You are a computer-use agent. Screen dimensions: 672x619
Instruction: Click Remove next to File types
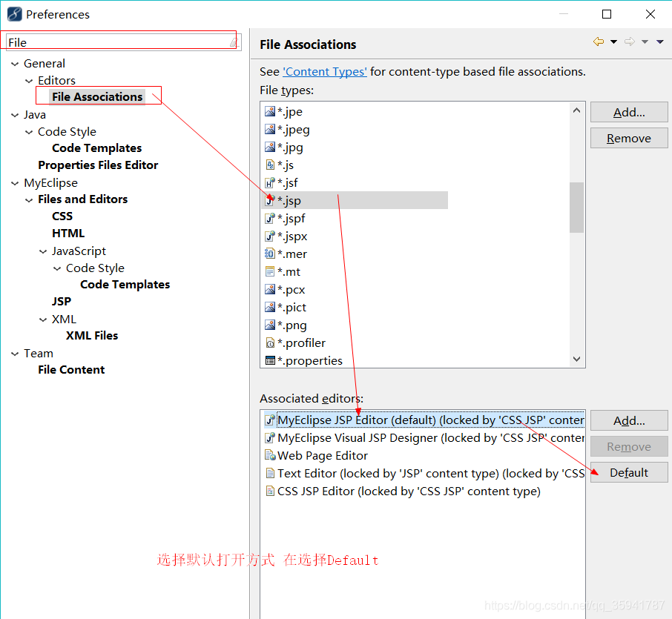[x=629, y=139]
